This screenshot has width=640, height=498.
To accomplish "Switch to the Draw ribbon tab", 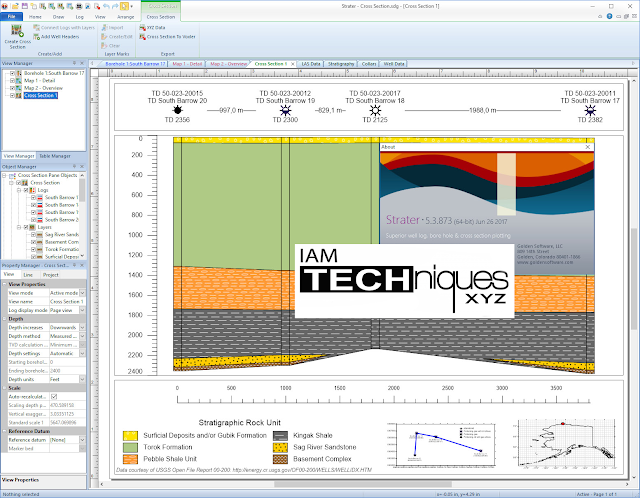I will (x=58, y=17).
